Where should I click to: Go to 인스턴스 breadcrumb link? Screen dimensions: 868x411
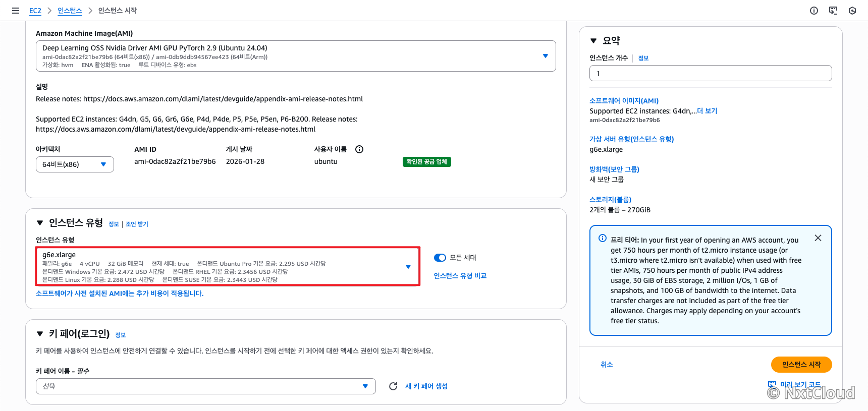click(x=70, y=11)
